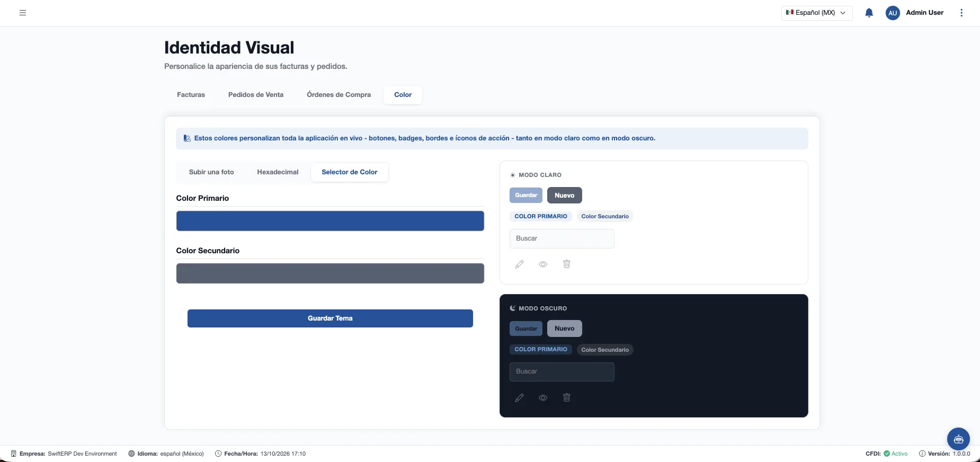Click the AU user avatar
Image resolution: width=980 pixels, height=462 pixels.
click(x=893, y=13)
